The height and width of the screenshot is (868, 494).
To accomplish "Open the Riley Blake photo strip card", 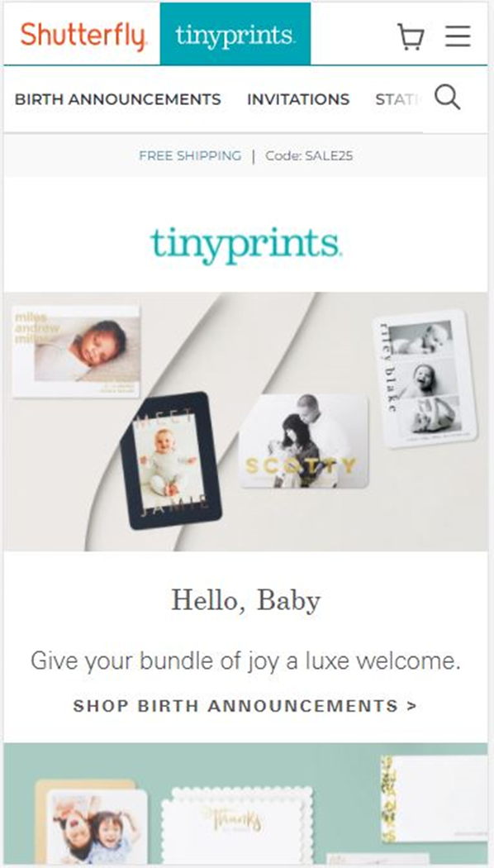I will (x=425, y=379).
